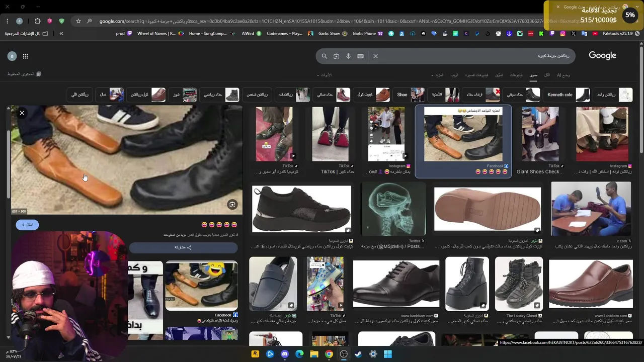The width and height of the screenshot is (644, 362).
Task: Select the Shoe filter chip
Action: pyautogui.click(x=411, y=95)
